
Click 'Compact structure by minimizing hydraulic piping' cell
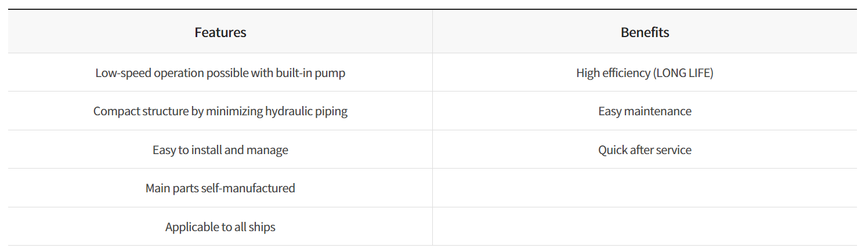(x=220, y=111)
